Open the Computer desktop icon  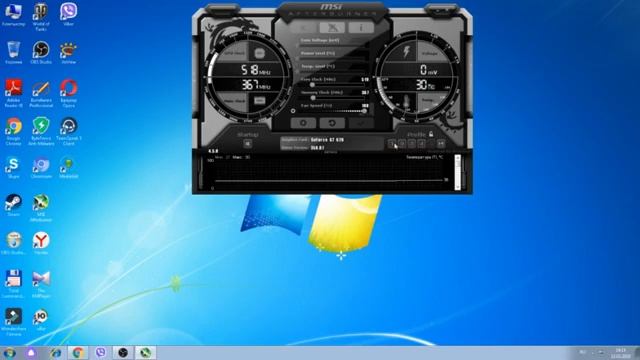[x=13, y=15]
